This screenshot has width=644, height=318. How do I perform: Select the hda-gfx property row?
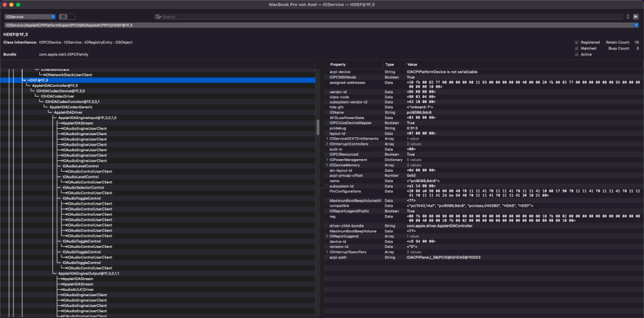(x=484, y=107)
